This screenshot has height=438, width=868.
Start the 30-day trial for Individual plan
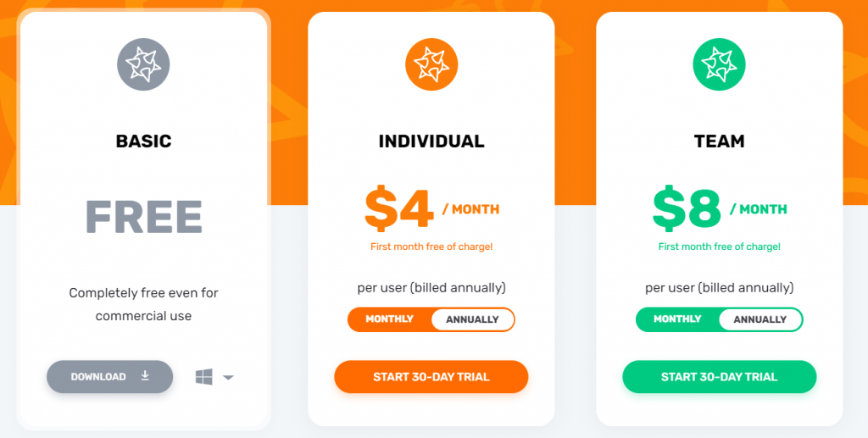pyautogui.click(x=431, y=377)
